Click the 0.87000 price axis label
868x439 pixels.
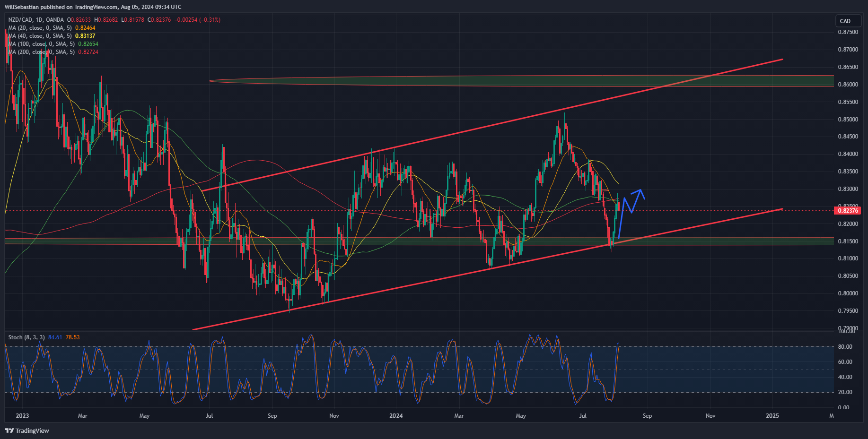848,50
